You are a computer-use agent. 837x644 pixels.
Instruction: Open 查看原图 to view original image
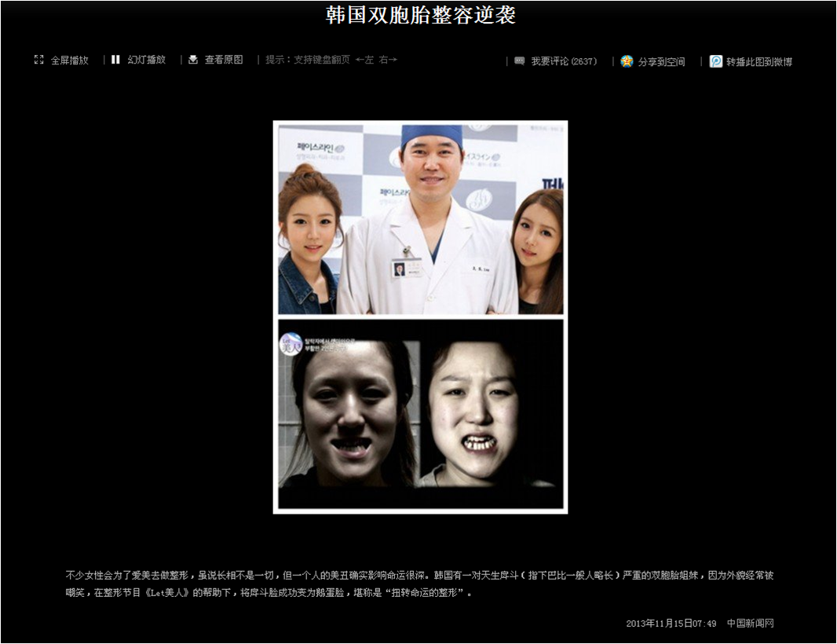[224, 60]
